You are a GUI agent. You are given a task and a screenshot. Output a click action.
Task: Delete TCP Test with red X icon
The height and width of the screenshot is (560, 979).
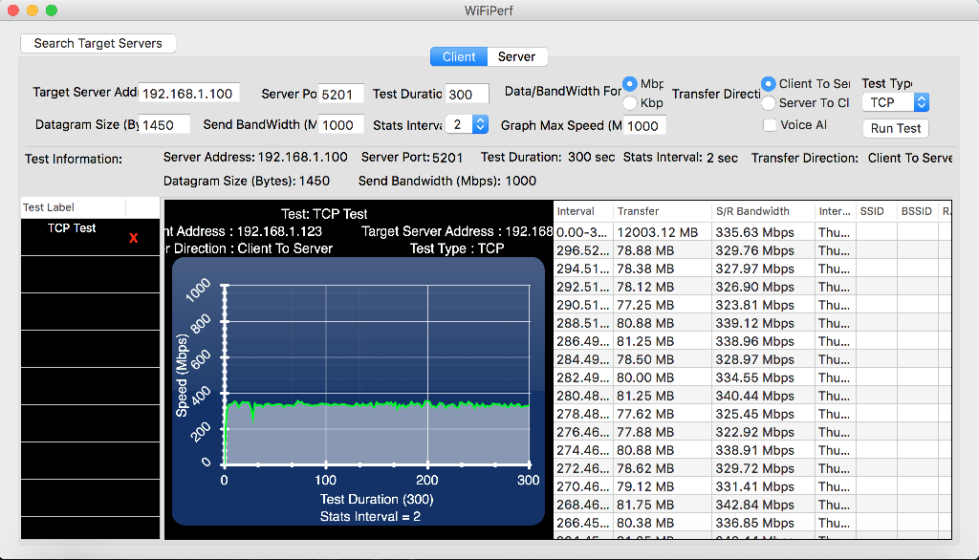[x=134, y=238]
